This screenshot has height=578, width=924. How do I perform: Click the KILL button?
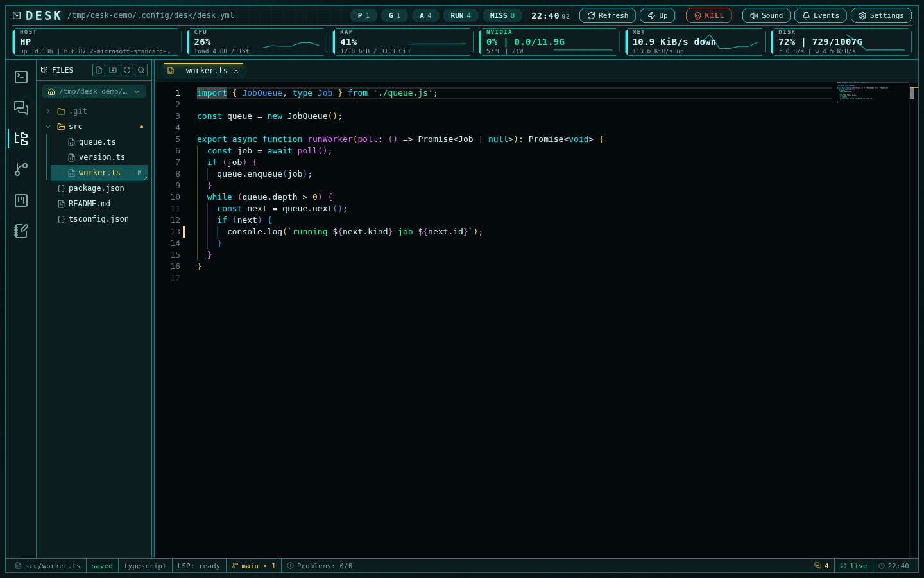pyautogui.click(x=709, y=15)
